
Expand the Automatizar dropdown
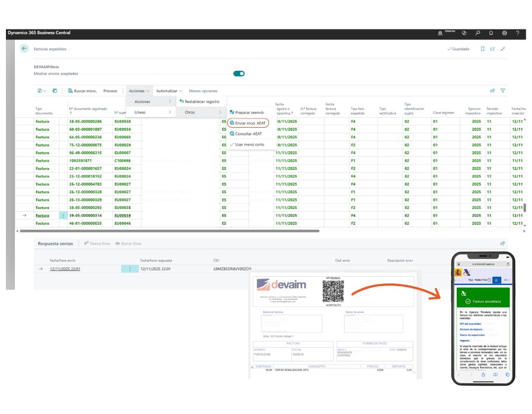pyautogui.click(x=168, y=91)
